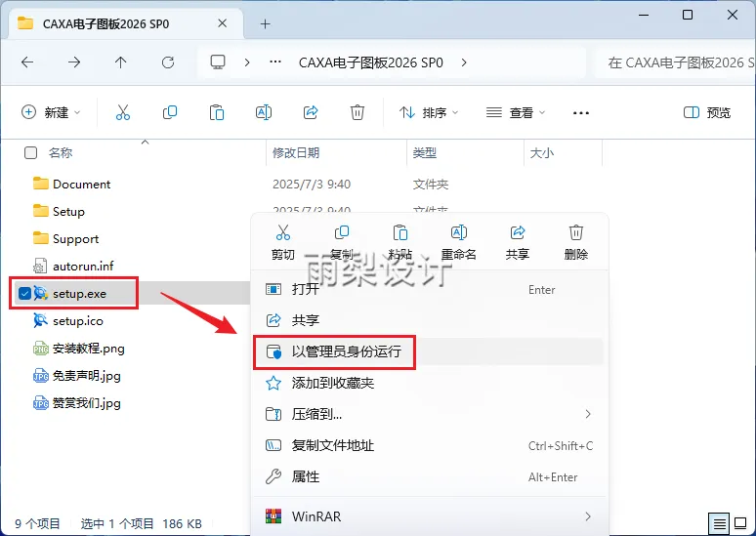The width and height of the screenshot is (756, 536).
Task: Sort by the 修改日期 column header
Action: (296, 153)
